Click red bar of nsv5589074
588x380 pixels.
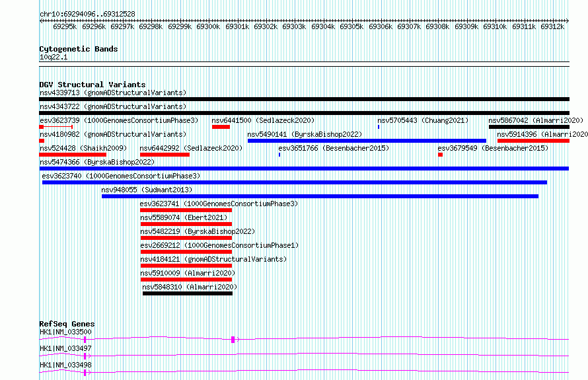(x=186, y=224)
